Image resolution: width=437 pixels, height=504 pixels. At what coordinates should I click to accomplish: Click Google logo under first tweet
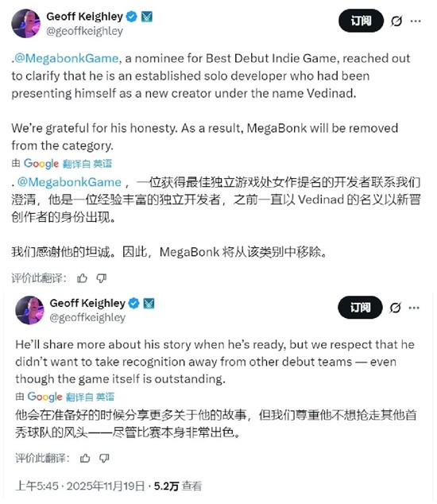point(41,164)
